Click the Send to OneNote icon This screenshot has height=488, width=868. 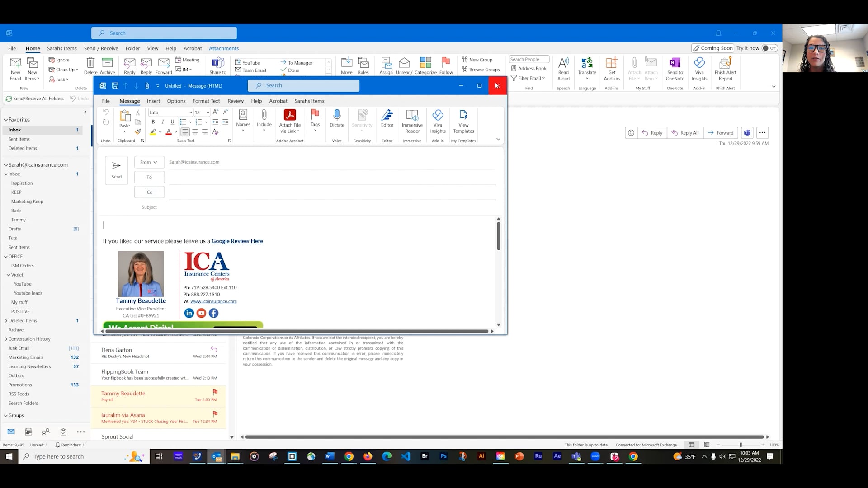click(x=675, y=63)
